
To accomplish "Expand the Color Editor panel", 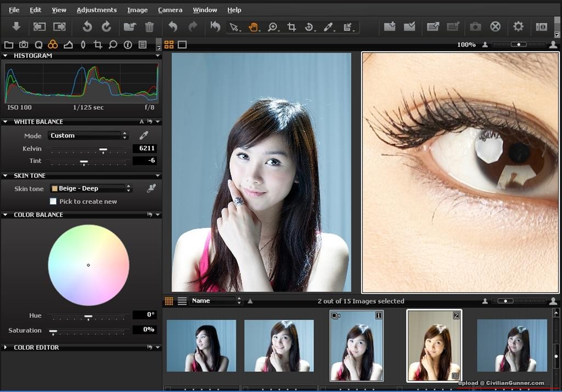I will [x=5, y=348].
